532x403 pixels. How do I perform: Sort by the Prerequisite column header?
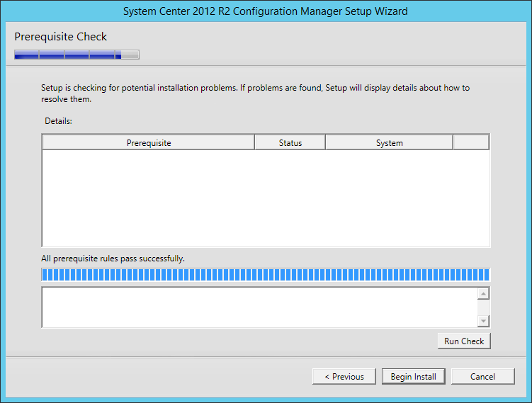click(x=149, y=142)
